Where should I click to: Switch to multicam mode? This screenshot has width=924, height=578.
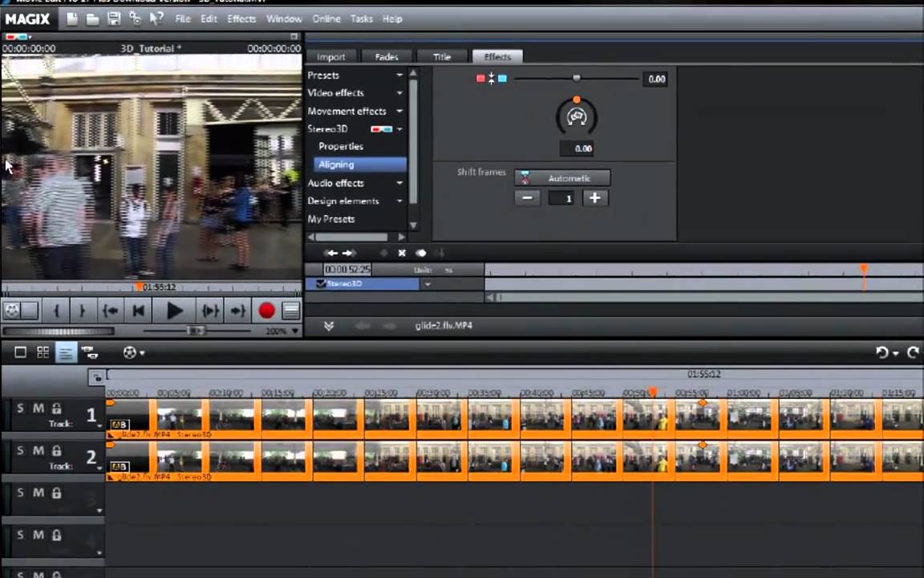(90, 352)
